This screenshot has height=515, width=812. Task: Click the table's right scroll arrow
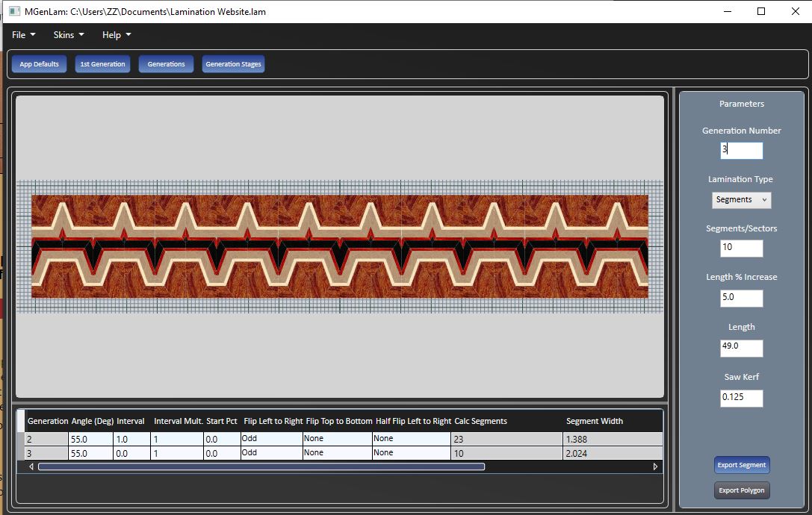(655, 466)
